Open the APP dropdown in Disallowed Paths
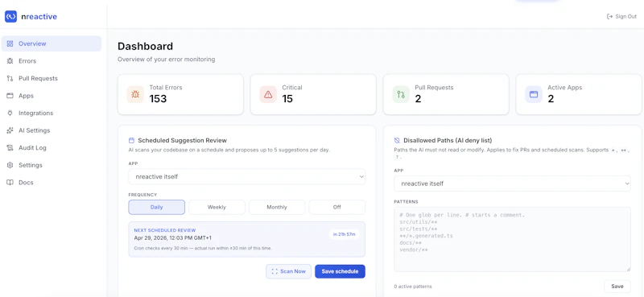Screen dimensions: 644x297 pyautogui.click(x=512, y=184)
